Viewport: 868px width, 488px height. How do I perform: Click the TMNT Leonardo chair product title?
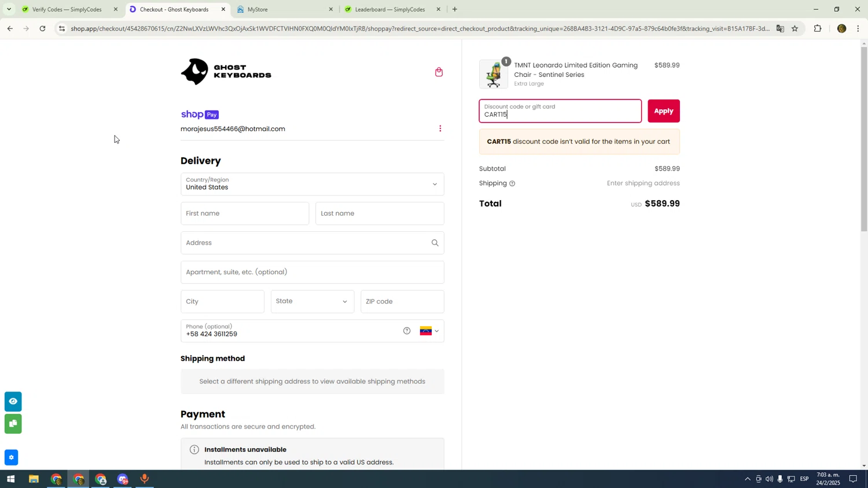576,70
